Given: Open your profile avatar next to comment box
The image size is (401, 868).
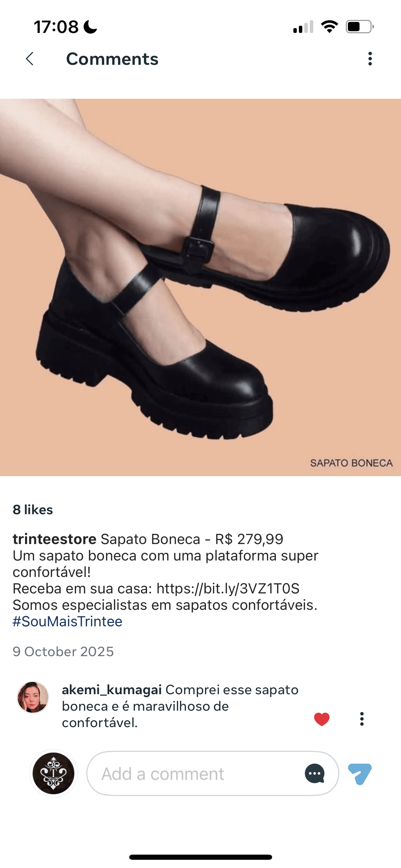Looking at the screenshot, I should [x=53, y=773].
